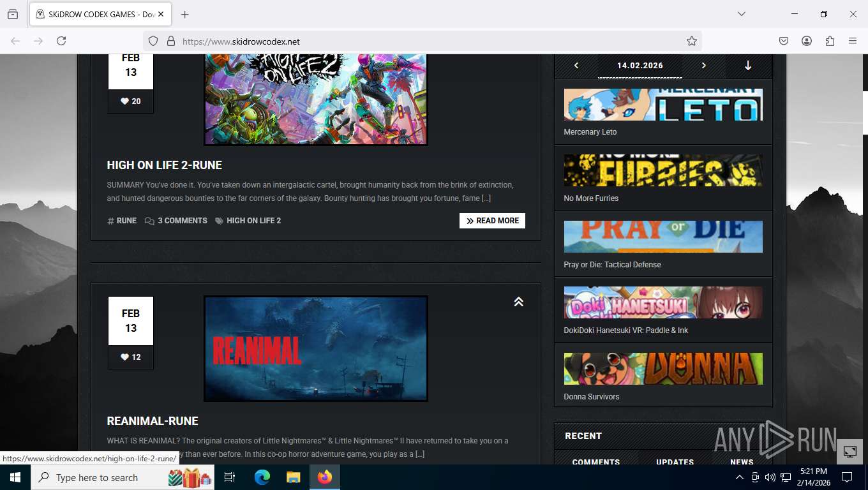Click the site security padlock icon
The height and width of the screenshot is (490, 868).
click(170, 41)
